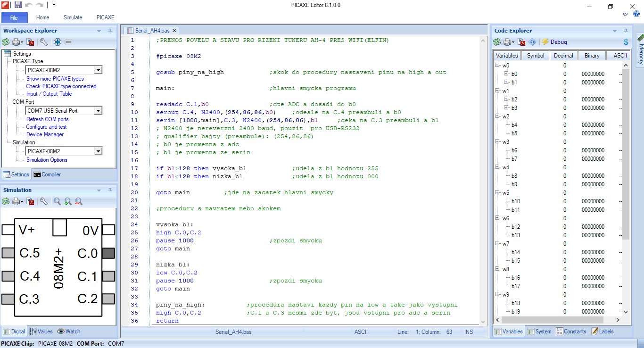
Task: Click the blue dollar sign icon in Code Explorer
Action: [626, 42]
